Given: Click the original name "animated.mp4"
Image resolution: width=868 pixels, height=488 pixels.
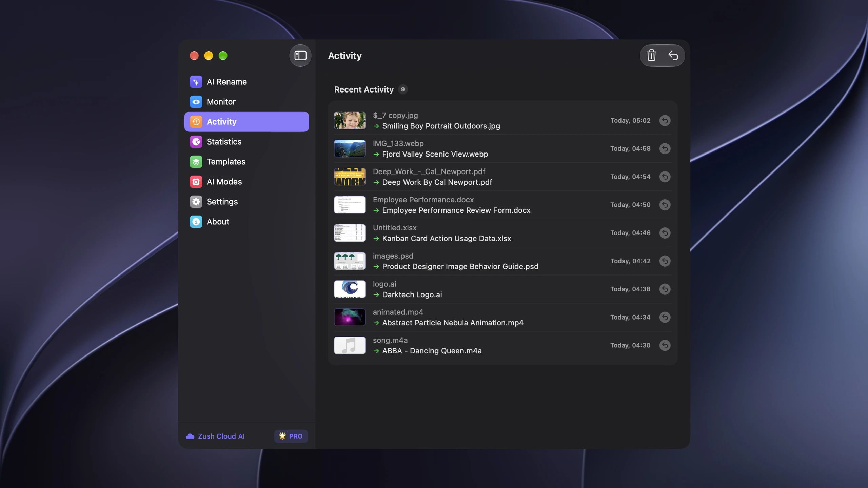Looking at the screenshot, I should [398, 312].
